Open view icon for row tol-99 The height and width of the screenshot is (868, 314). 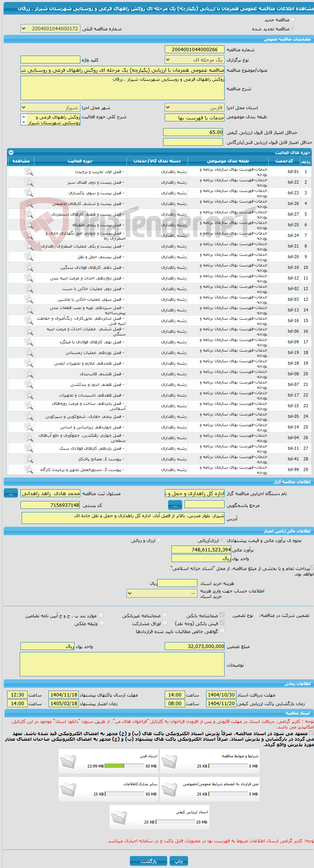(28, 469)
